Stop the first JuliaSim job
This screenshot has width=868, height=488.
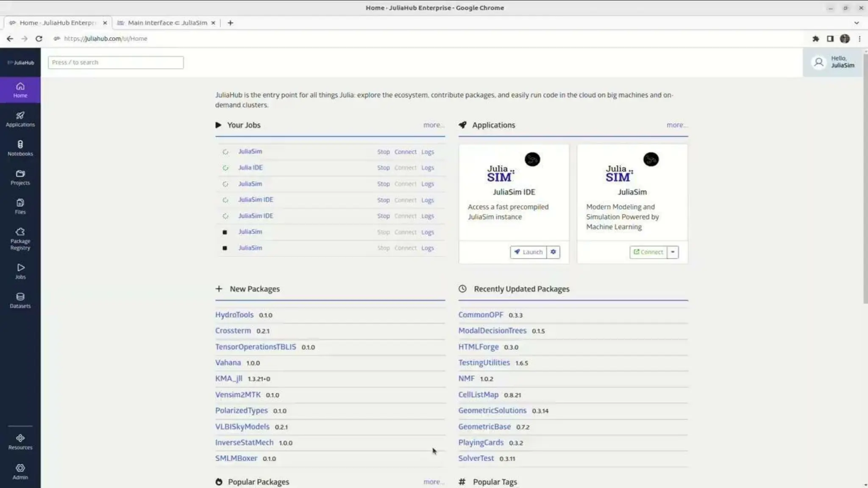point(383,152)
